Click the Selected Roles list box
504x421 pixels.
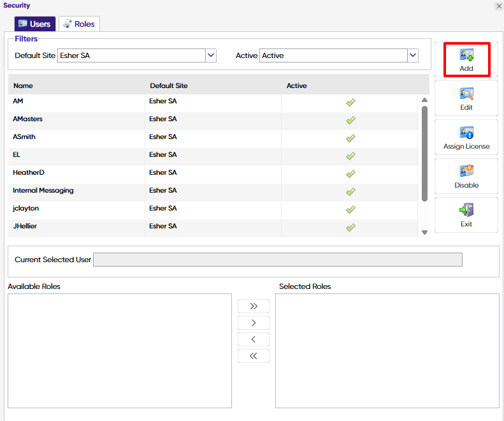(x=387, y=351)
